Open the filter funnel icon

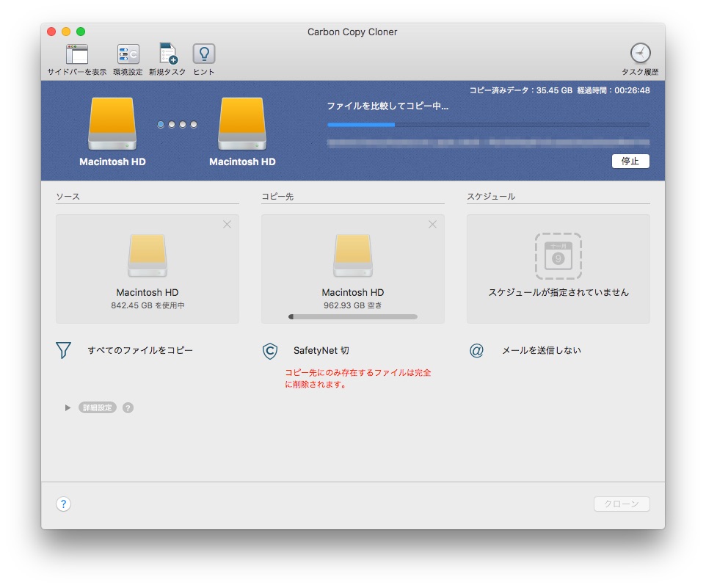pyautogui.click(x=64, y=350)
